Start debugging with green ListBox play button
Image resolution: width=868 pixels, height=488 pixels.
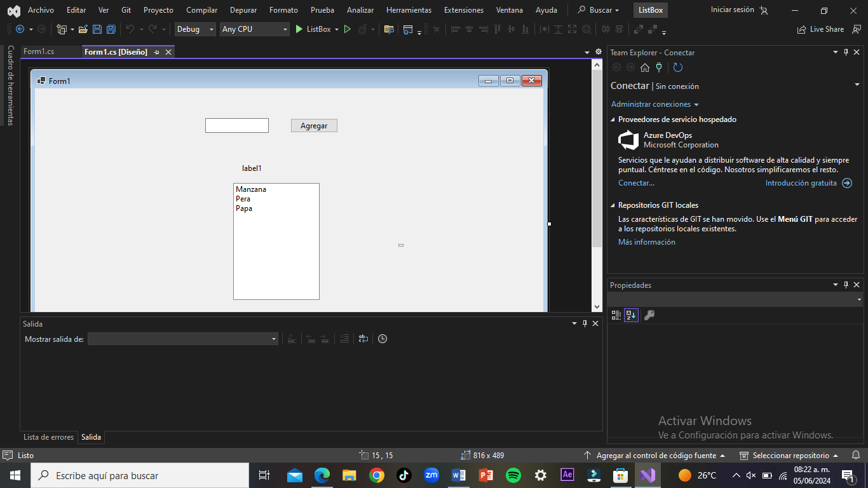click(299, 29)
